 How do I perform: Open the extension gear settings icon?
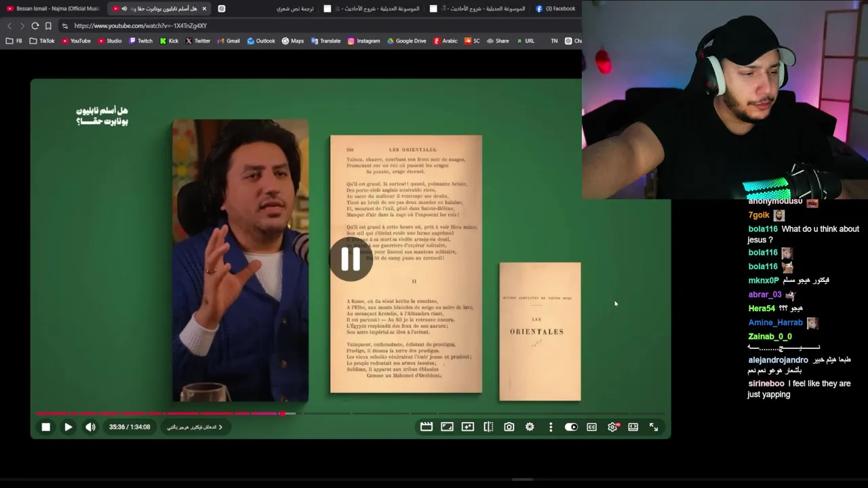(530, 427)
